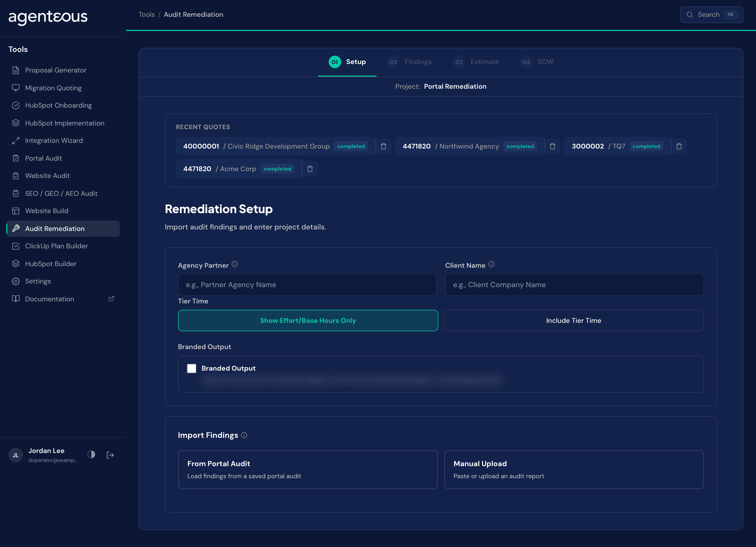The width and height of the screenshot is (756, 547).
Task: Delete the Acme Corp quote
Action: 310,169
